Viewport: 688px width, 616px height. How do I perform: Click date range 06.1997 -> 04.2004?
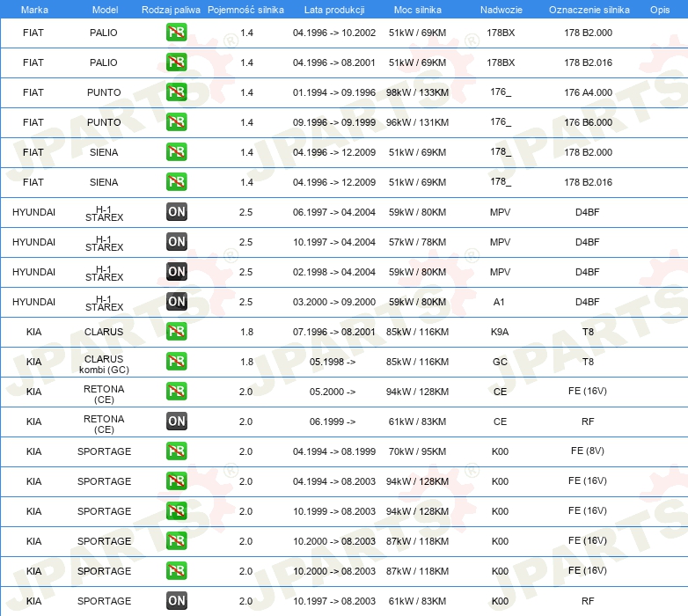coord(334,212)
